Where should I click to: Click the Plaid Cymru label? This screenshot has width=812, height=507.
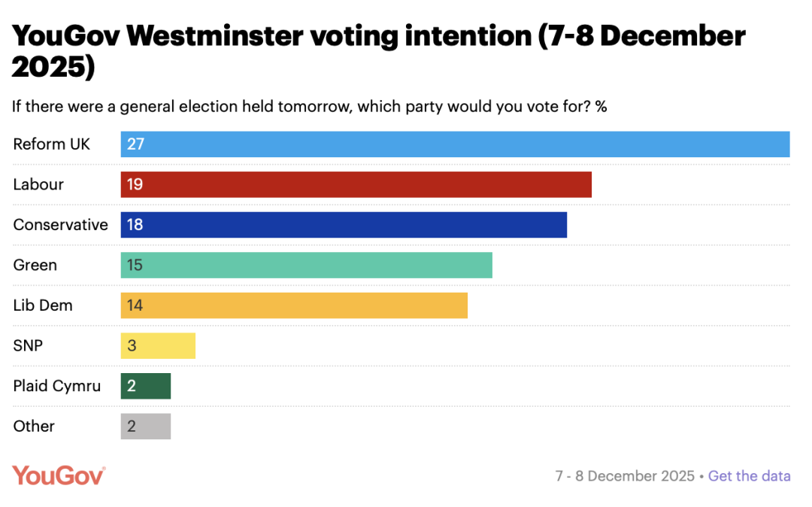[56, 386]
